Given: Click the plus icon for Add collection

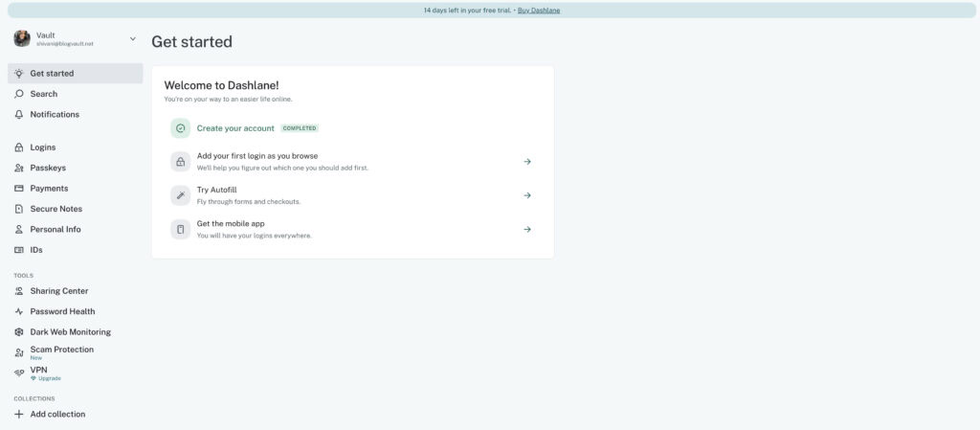Looking at the screenshot, I should pos(19,414).
